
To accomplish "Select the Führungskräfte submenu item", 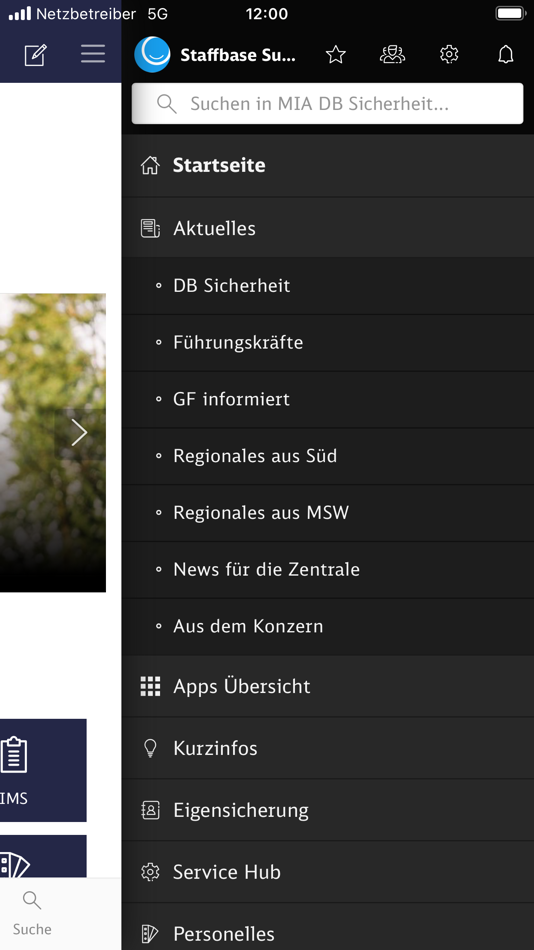I will click(327, 342).
